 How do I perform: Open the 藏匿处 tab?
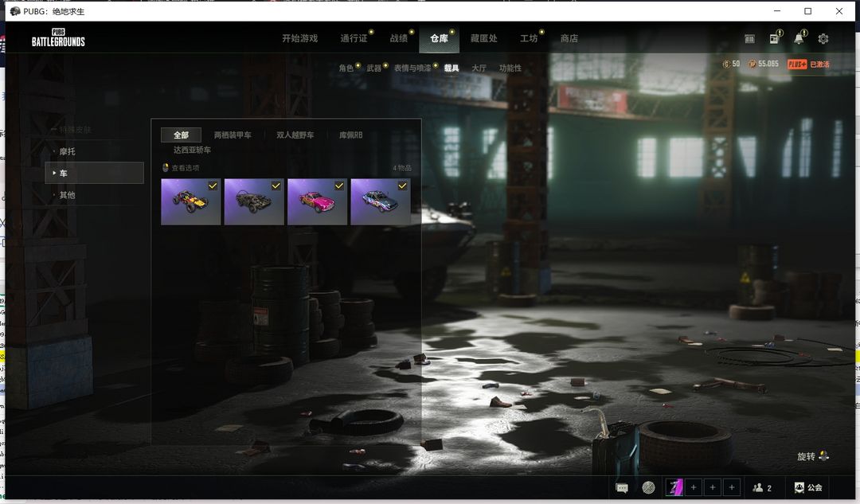click(484, 38)
